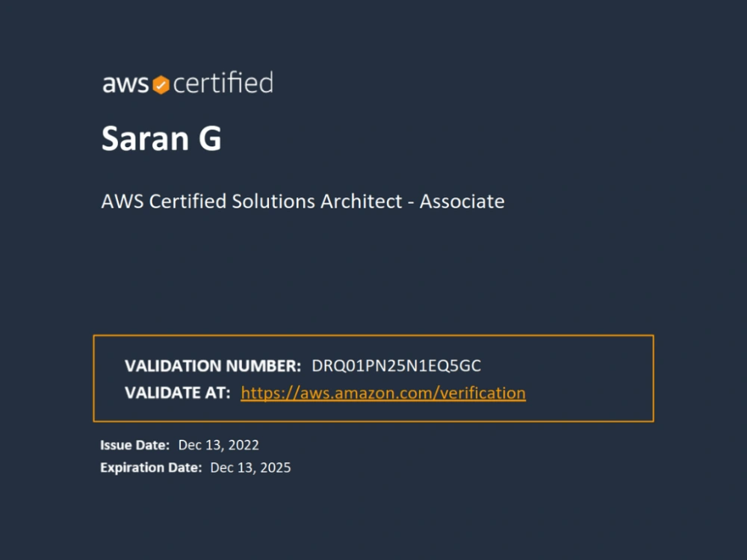
Task: Click the bottom-right corner of the validation box
Action: (653, 420)
